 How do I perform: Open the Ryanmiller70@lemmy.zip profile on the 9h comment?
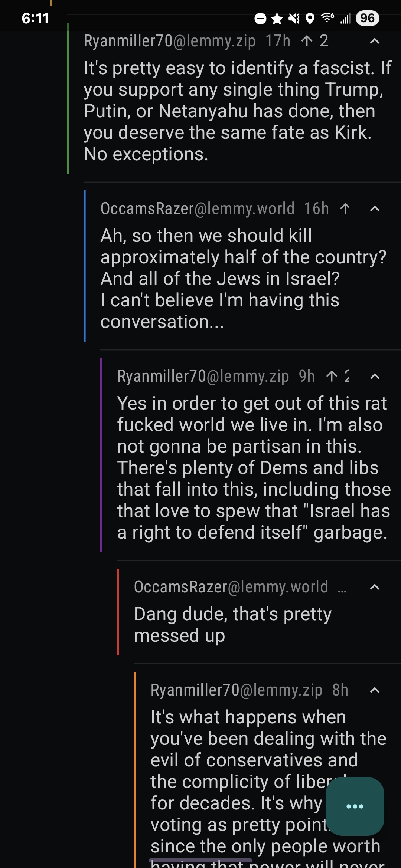tap(203, 376)
